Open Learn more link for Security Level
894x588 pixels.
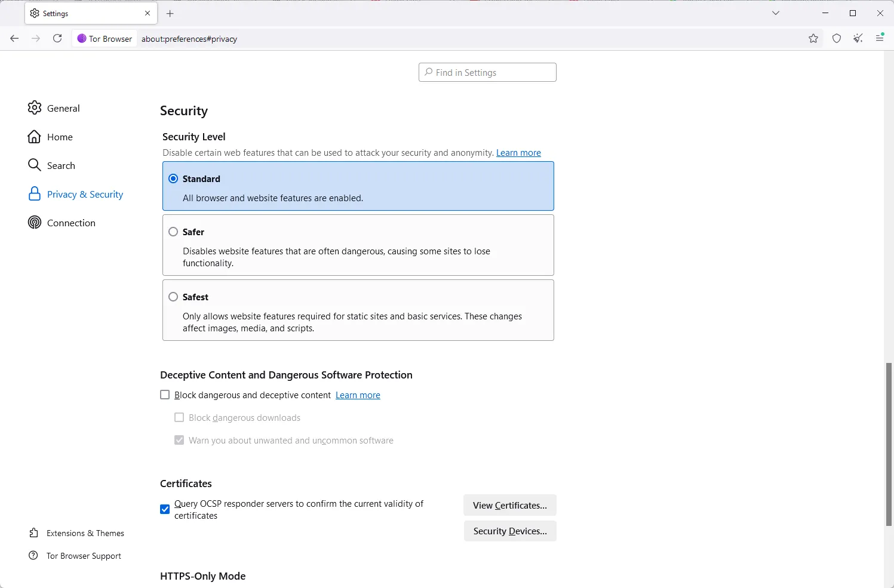point(518,153)
